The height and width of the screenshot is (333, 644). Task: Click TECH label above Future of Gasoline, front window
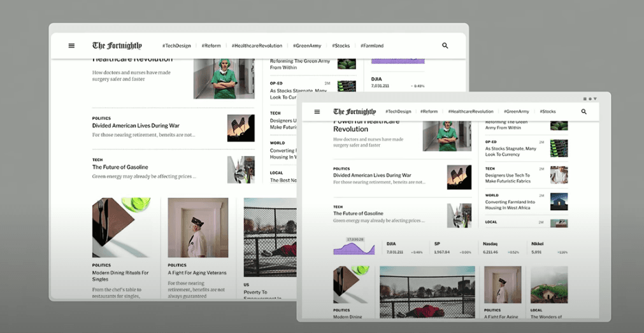[x=338, y=207]
